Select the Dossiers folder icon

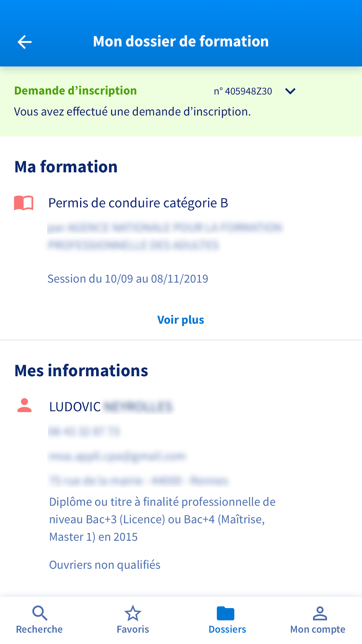[226, 613]
